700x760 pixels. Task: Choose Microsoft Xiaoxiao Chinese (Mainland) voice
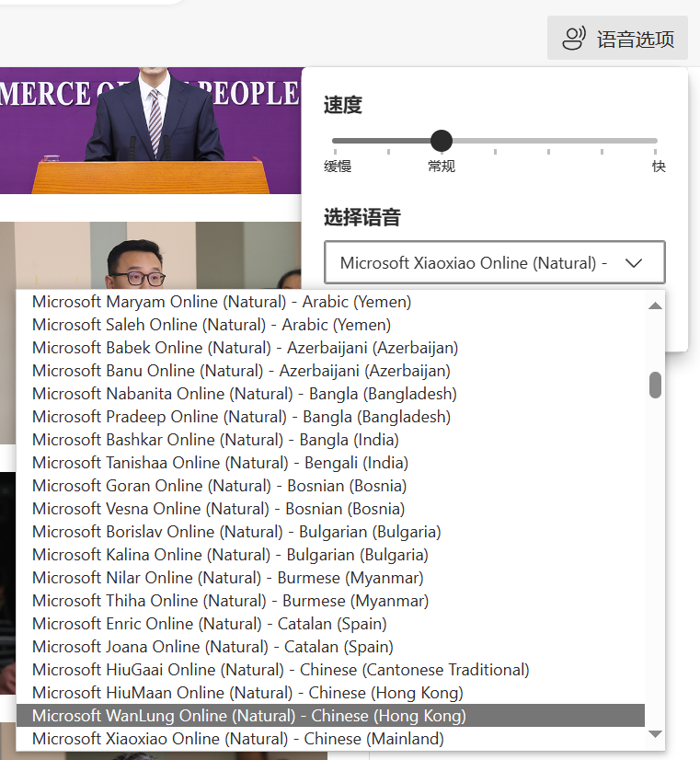tap(330, 739)
